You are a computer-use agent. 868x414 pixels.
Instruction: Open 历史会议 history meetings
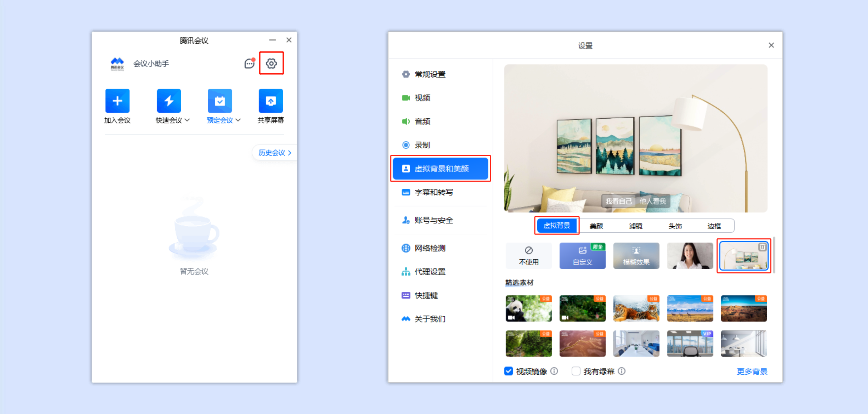[x=273, y=152]
